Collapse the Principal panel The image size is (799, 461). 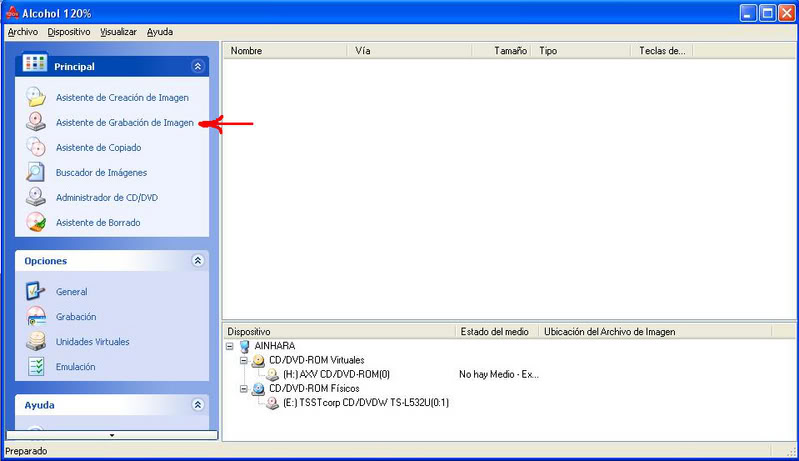pyautogui.click(x=198, y=66)
